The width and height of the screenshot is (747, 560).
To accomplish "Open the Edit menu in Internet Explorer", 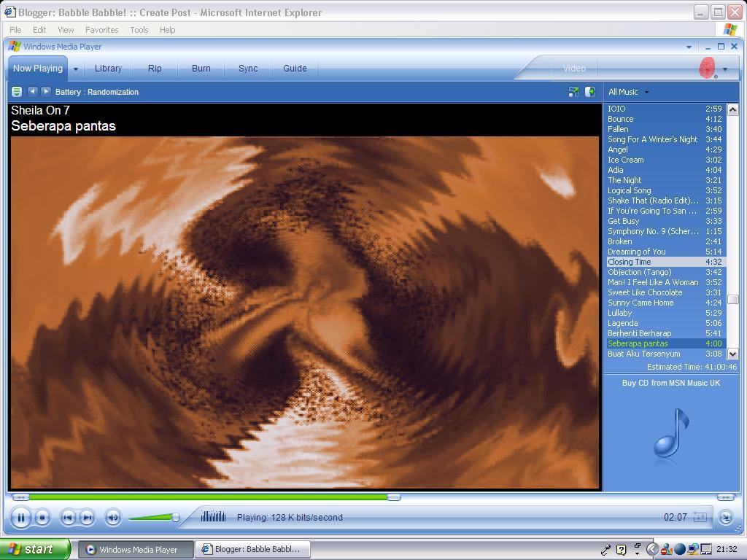I will point(39,29).
